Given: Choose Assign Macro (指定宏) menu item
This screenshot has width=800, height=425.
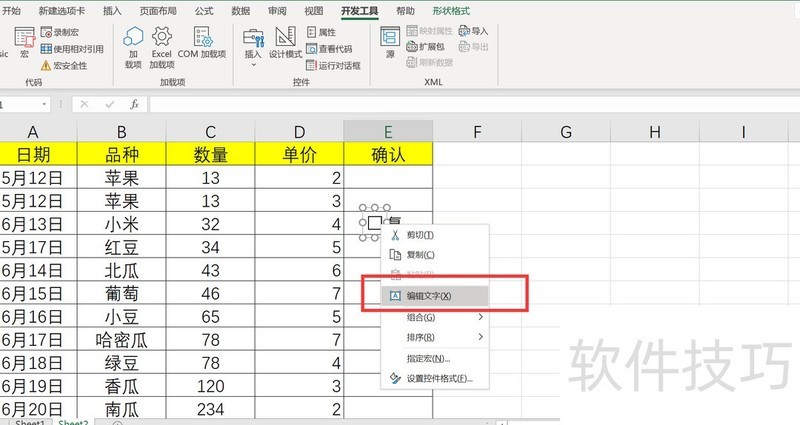Looking at the screenshot, I should click(435, 359).
